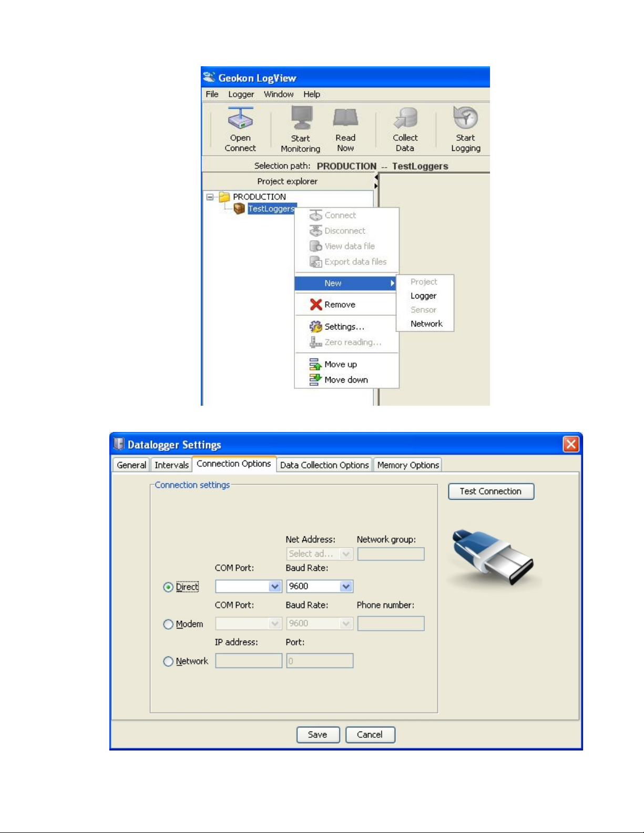Choose Logger from the New submenu
Viewport: 644px width, 833px height.
coord(424,296)
